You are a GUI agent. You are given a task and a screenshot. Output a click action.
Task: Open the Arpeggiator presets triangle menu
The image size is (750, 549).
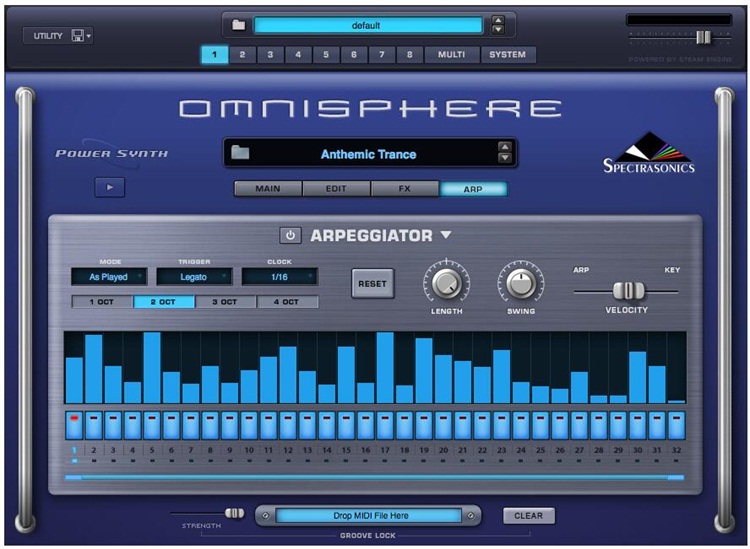(446, 235)
